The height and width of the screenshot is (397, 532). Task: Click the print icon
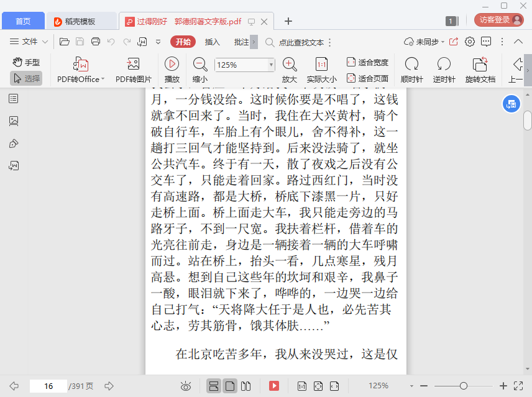pyautogui.click(x=96, y=42)
